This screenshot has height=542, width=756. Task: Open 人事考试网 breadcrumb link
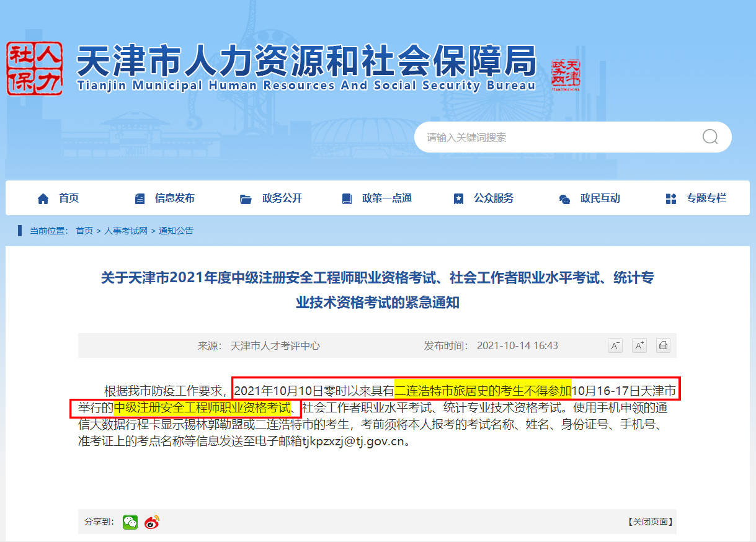pyautogui.click(x=126, y=231)
